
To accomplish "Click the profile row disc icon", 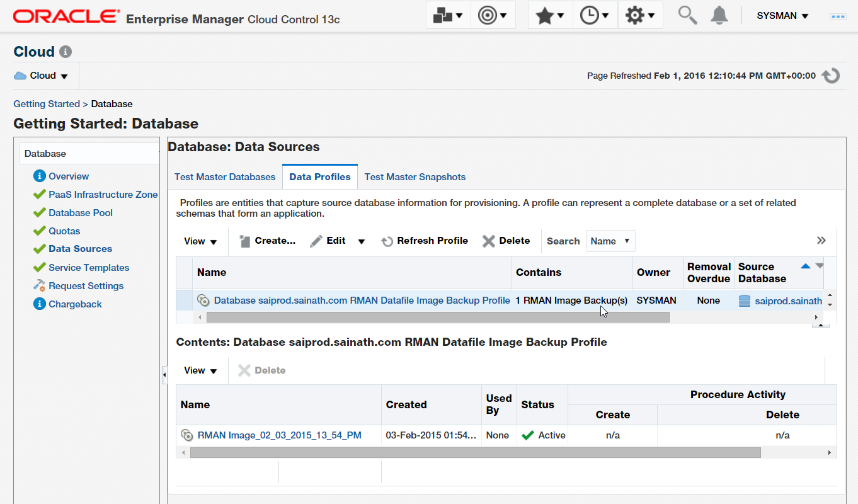I will pyautogui.click(x=203, y=301).
